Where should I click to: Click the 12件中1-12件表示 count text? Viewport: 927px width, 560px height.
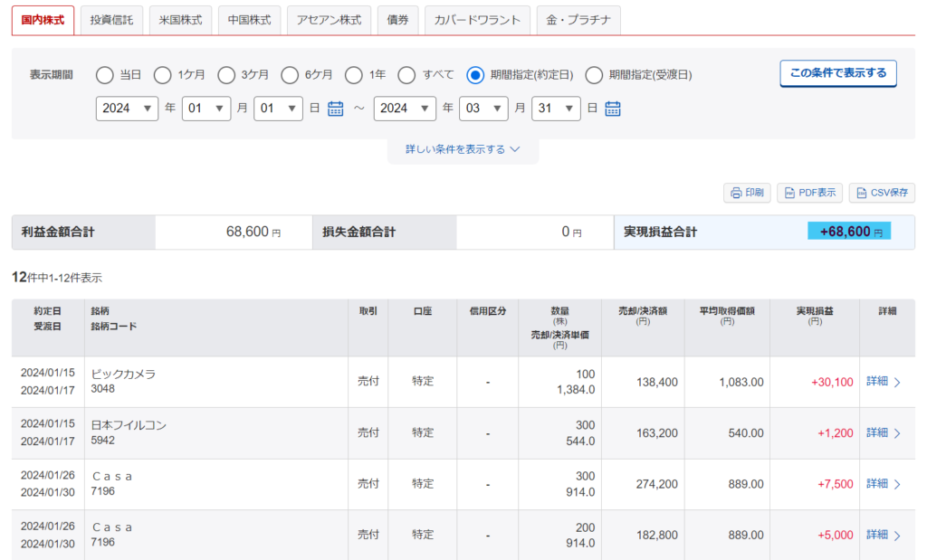coord(57,278)
